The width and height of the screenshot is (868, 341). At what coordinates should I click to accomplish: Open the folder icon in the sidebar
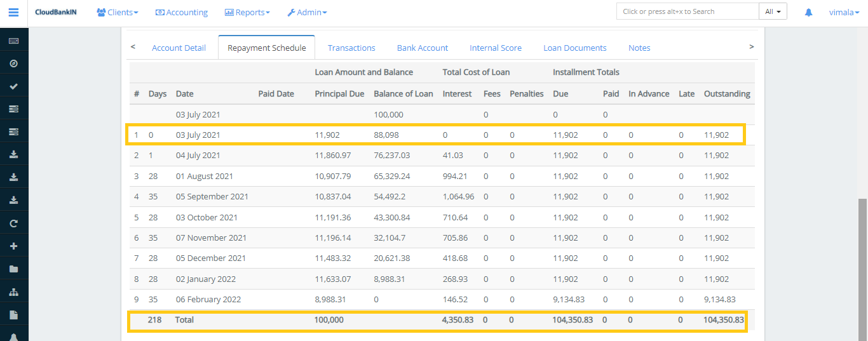coord(13,269)
